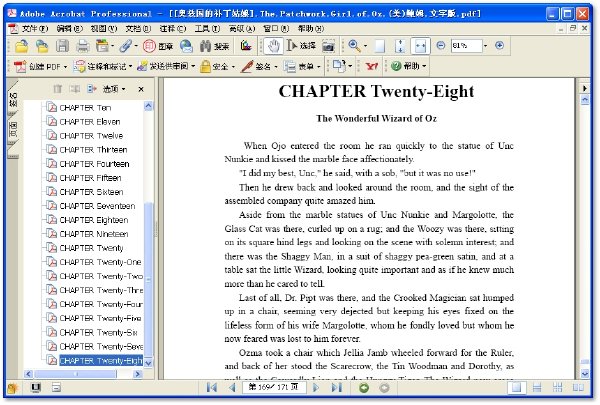This screenshot has height=405, width=600.
Task: Click the color picture tasks icon
Action: (246, 46)
